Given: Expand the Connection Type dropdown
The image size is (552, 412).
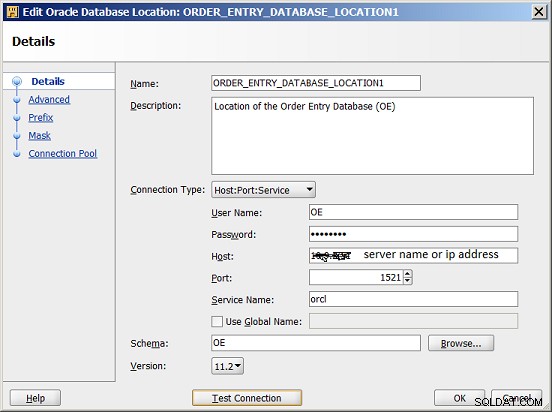Looking at the screenshot, I should (263, 190).
